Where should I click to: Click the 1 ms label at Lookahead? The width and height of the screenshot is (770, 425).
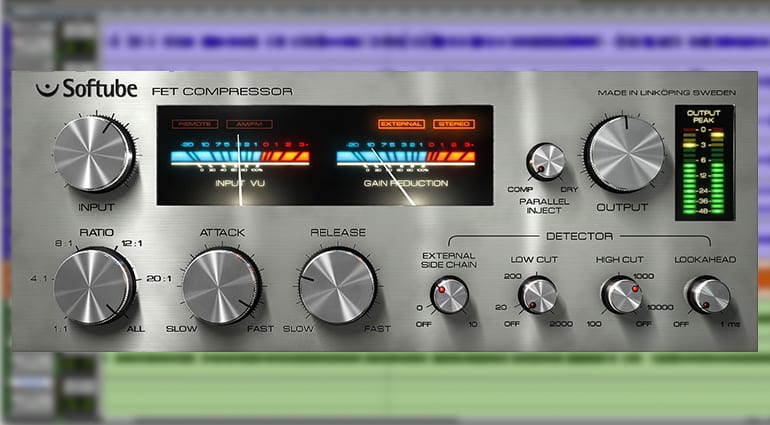point(730,324)
